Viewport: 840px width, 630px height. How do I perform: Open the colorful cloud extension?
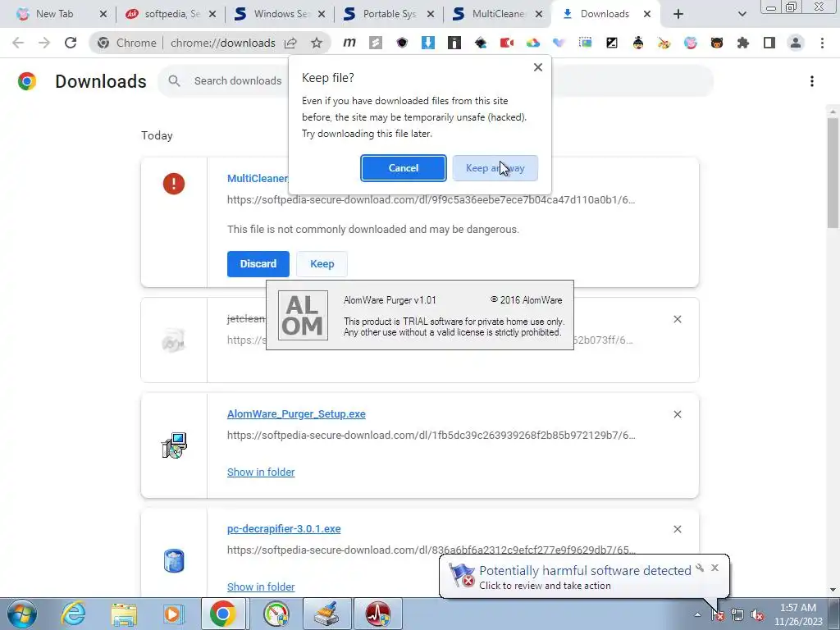tap(532, 43)
